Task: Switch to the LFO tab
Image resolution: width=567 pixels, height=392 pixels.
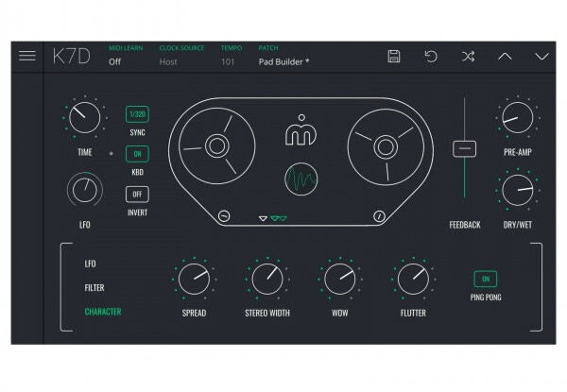Action: tap(91, 264)
